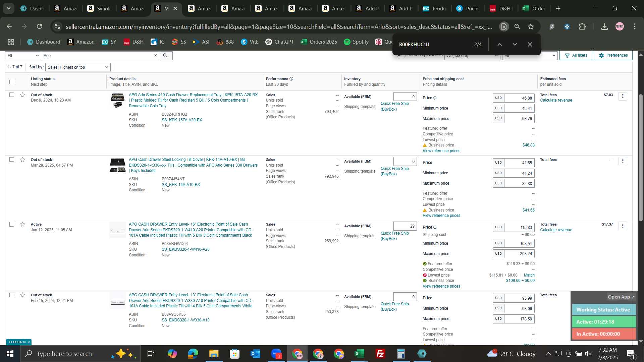Viewport: 644px width, 362px height.
Task: Open SKU link SS_KPK-14A-A10-BX
Action: [x=181, y=185]
